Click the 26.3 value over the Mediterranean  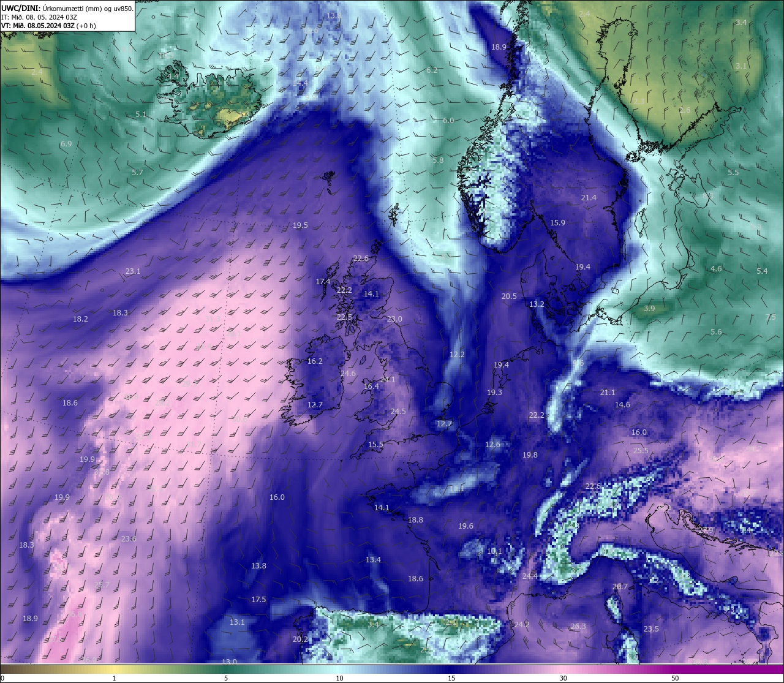click(x=578, y=627)
